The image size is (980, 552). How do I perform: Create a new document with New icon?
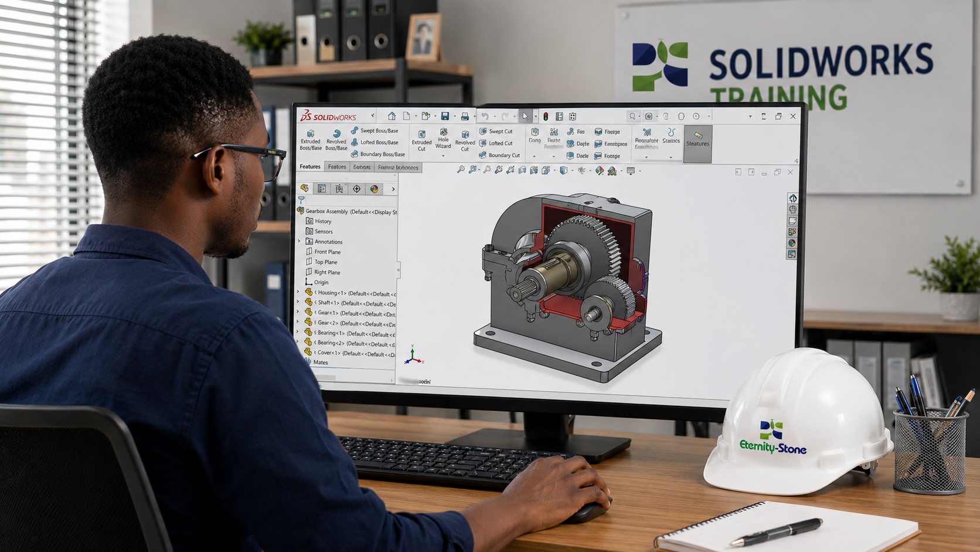pos(406,116)
